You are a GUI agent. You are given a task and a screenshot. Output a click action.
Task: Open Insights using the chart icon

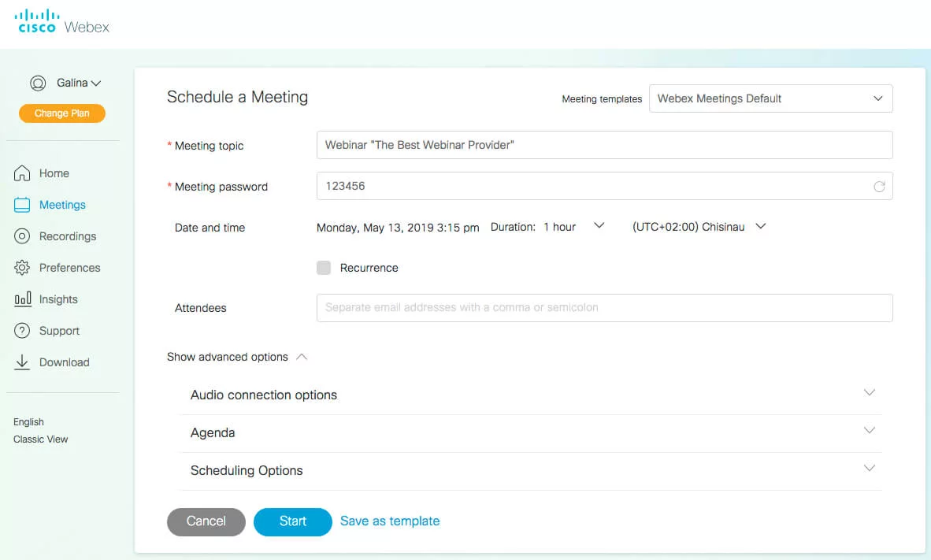(x=23, y=299)
